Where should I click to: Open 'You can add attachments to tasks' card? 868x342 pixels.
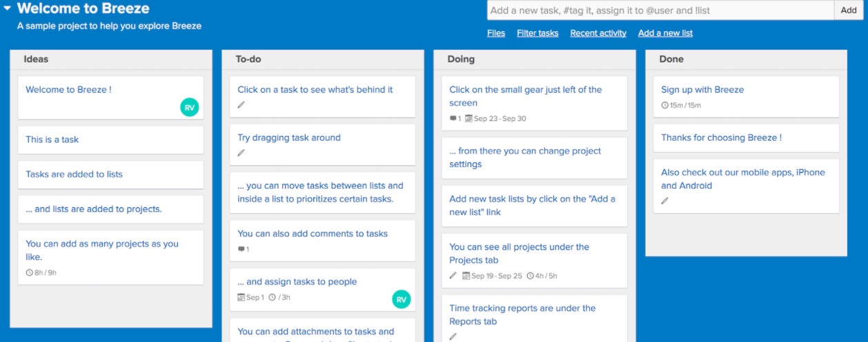322,330
